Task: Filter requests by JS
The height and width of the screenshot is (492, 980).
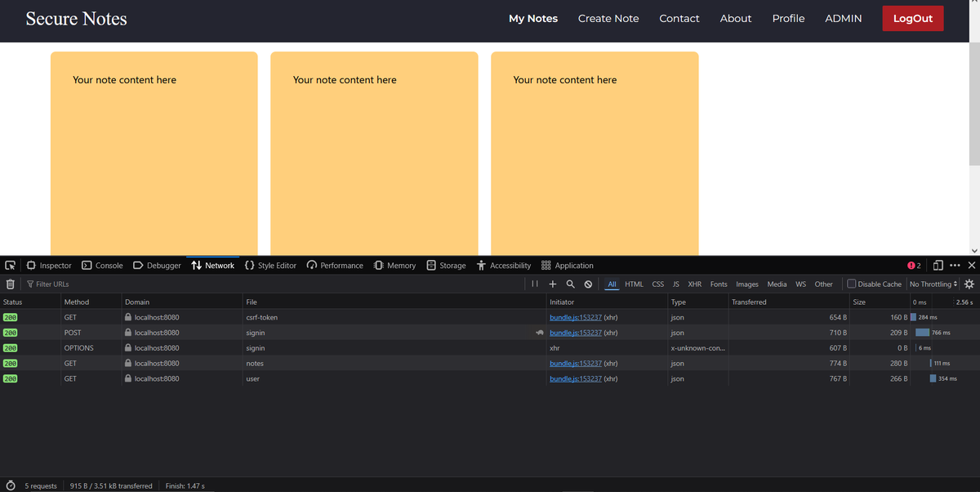Action: 676,284
